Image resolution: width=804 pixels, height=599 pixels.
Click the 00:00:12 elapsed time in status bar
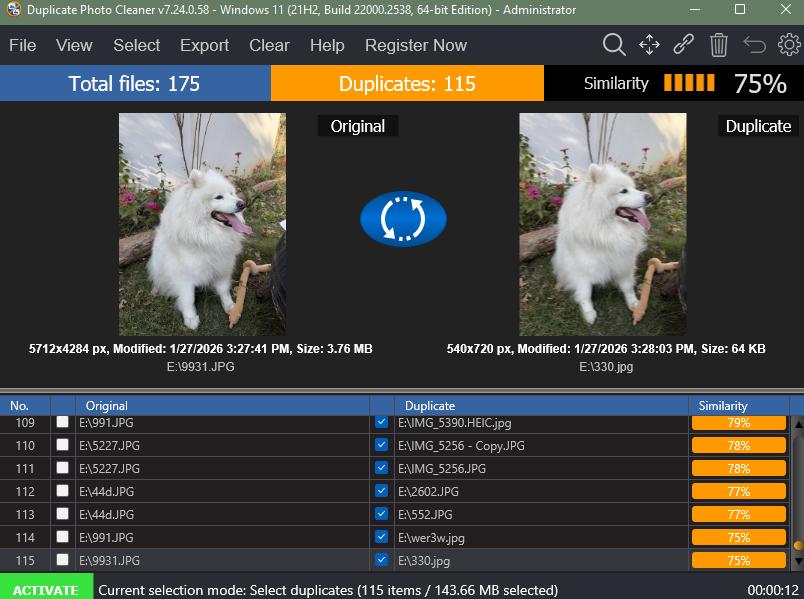coord(773,590)
